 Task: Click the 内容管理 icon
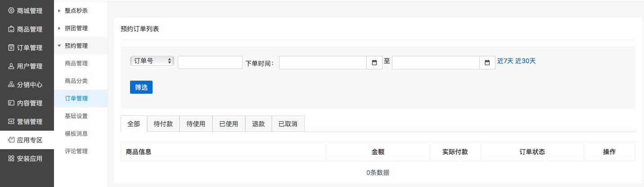point(11,103)
